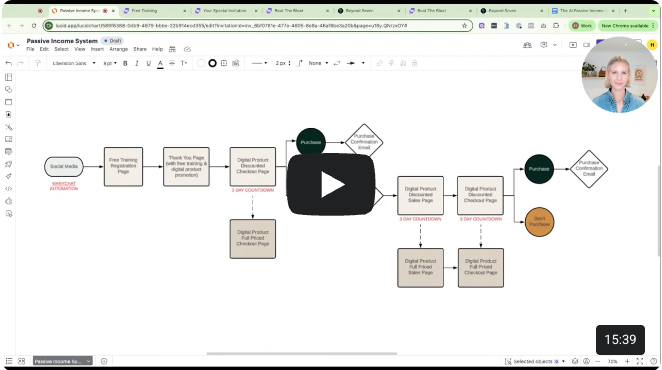Bookmark this page with the star
This screenshot has height=370, width=662.
464,26
